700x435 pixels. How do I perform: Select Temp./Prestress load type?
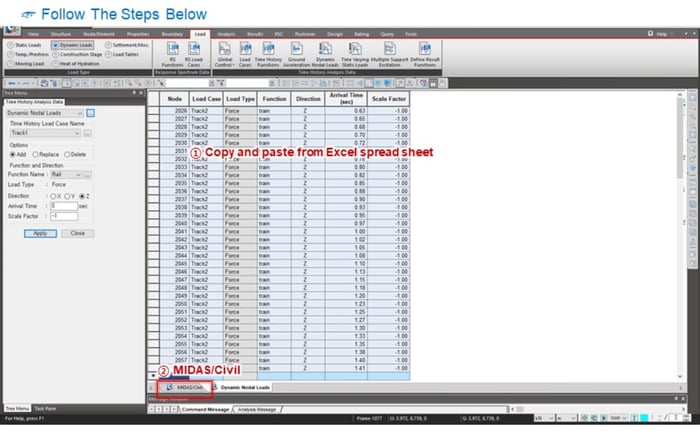tap(28, 54)
